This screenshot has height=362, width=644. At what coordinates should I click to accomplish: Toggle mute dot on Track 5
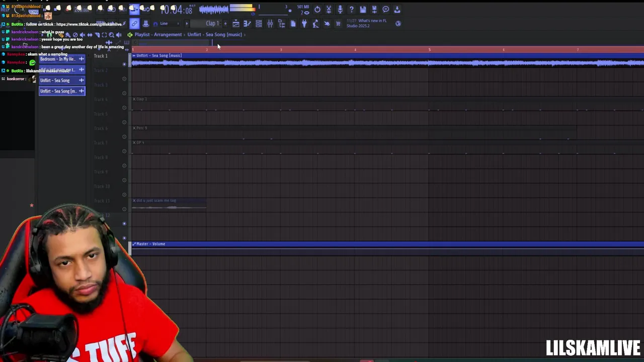click(x=124, y=122)
